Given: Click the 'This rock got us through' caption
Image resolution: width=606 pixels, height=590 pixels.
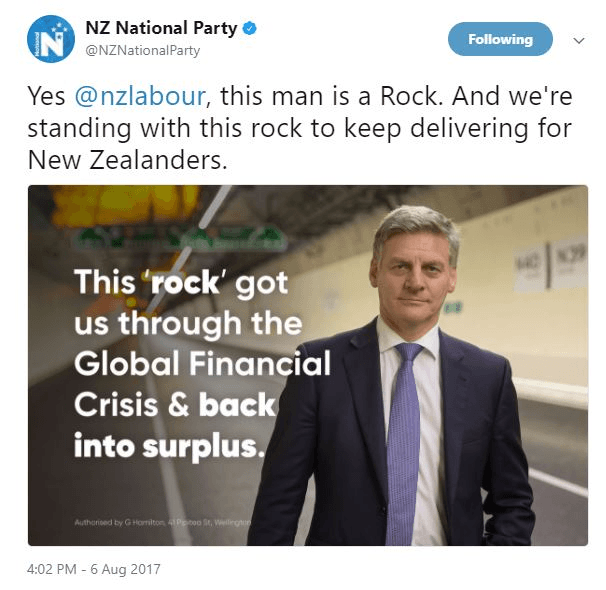Looking at the screenshot, I should [202, 363].
